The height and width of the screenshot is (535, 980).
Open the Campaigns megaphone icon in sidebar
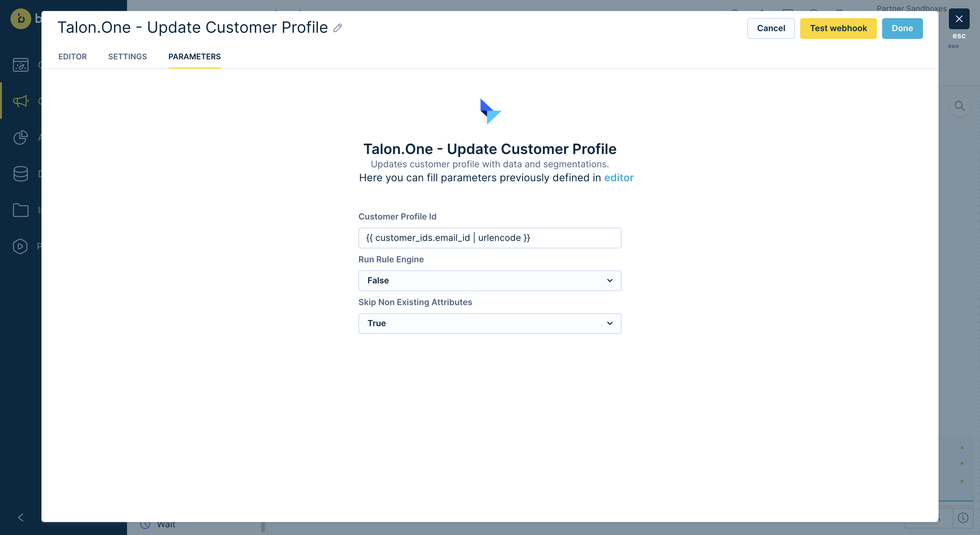(x=20, y=101)
